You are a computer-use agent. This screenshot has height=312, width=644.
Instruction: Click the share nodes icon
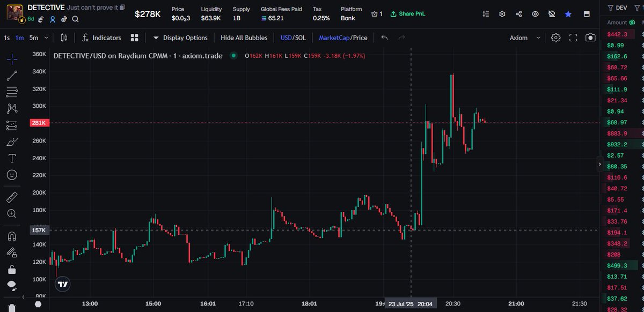(x=518, y=14)
